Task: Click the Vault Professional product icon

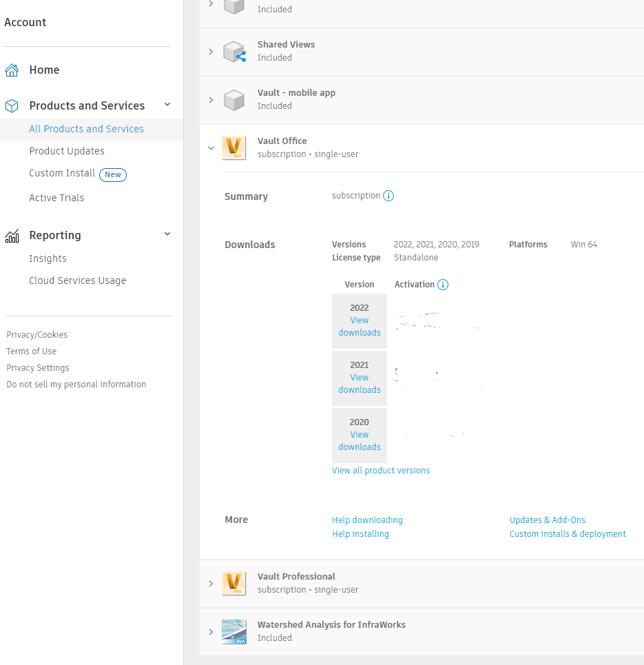Action: pyautogui.click(x=234, y=583)
